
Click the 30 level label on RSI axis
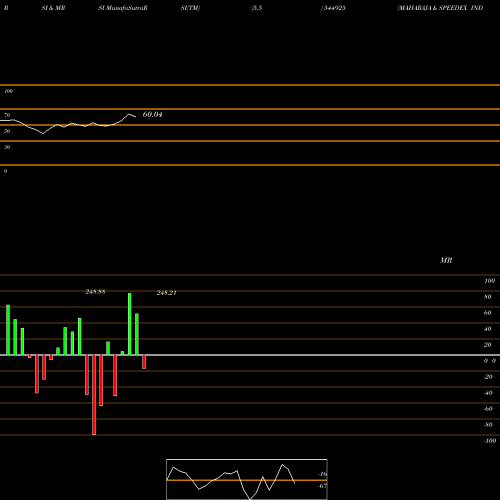[7, 147]
